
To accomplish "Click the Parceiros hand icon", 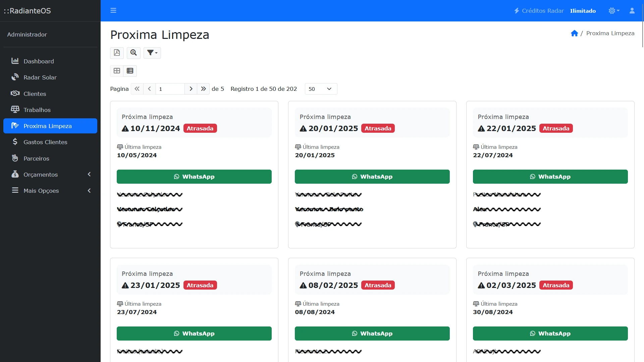I will coord(15,158).
